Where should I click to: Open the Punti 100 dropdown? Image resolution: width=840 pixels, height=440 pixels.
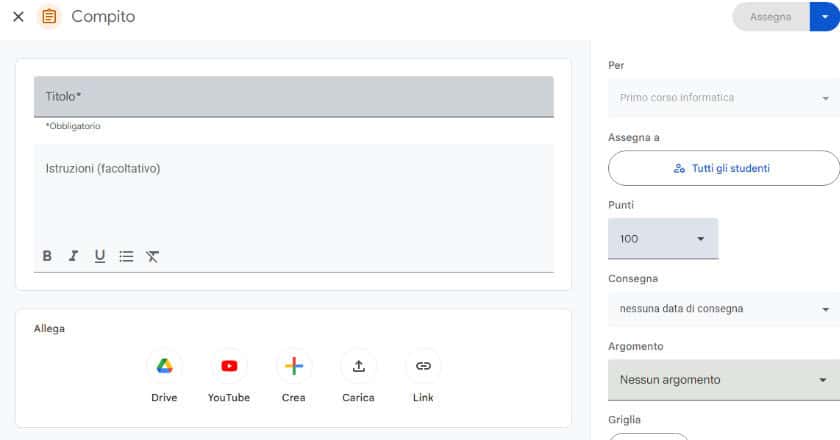(663, 239)
